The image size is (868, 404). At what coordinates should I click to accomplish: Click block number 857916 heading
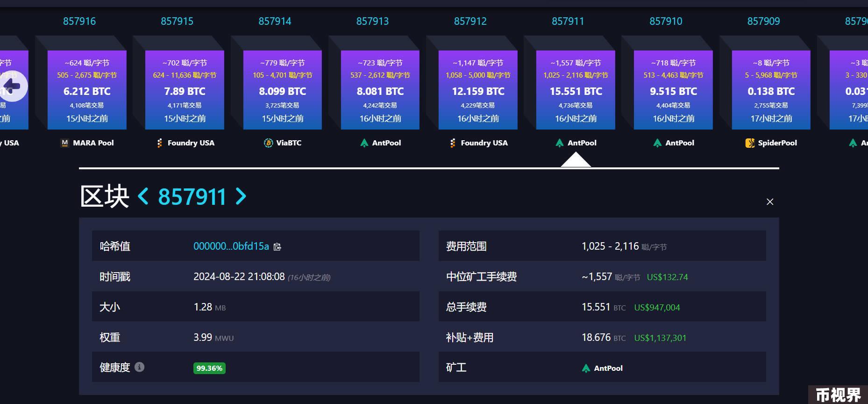pyautogui.click(x=79, y=21)
